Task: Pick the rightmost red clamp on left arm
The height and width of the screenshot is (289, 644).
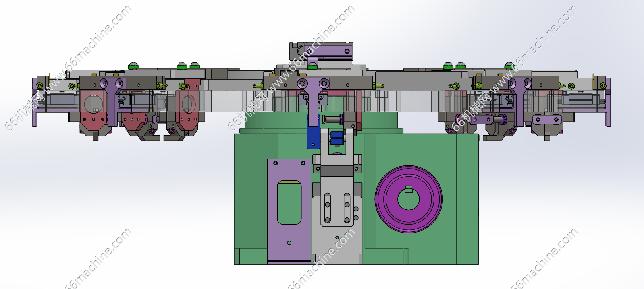Action: click(188, 115)
